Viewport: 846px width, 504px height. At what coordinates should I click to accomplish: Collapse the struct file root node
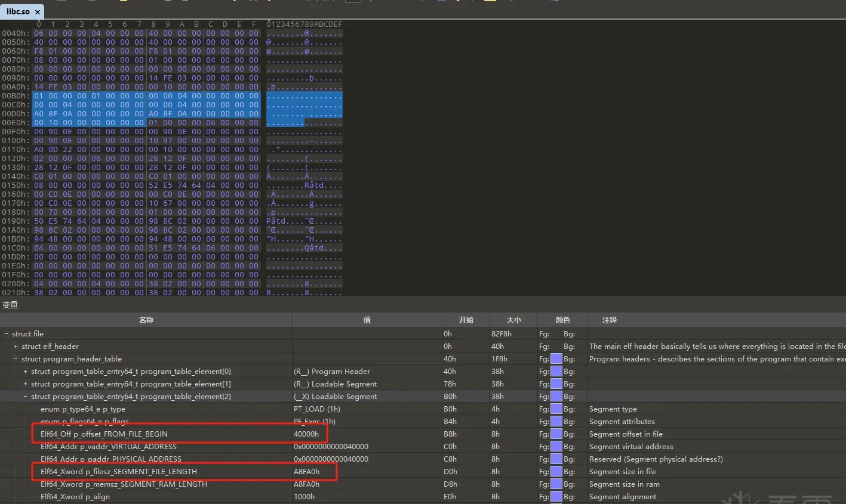click(6, 334)
